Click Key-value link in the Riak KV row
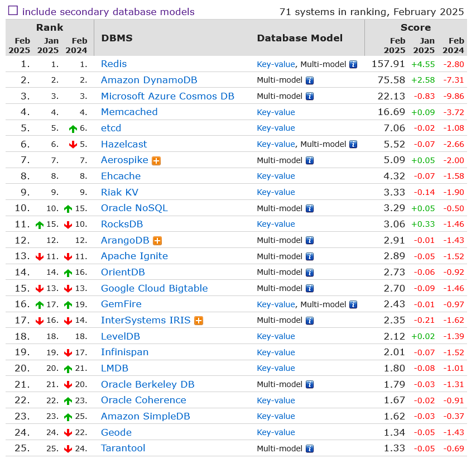 (x=276, y=192)
